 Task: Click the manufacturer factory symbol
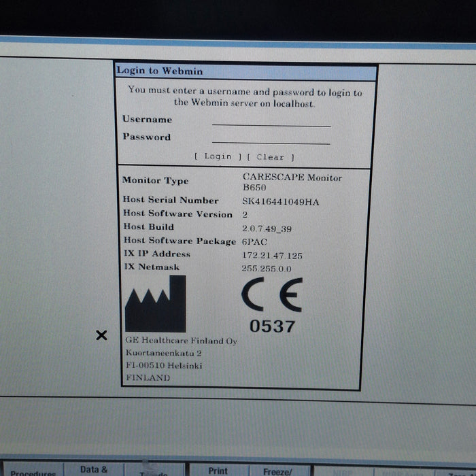pos(156,303)
